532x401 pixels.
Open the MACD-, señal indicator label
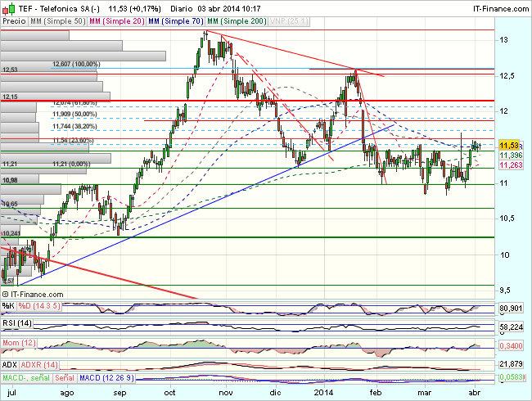(x=26, y=378)
